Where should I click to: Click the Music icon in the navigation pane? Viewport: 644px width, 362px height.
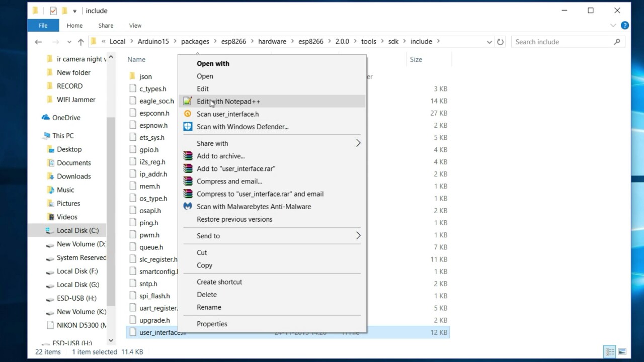[50, 190]
